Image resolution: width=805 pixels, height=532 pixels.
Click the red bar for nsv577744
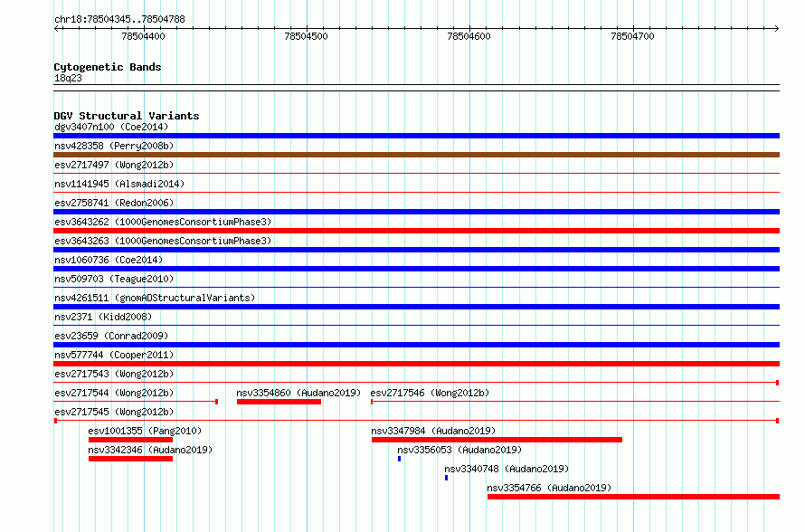(416, 364)
